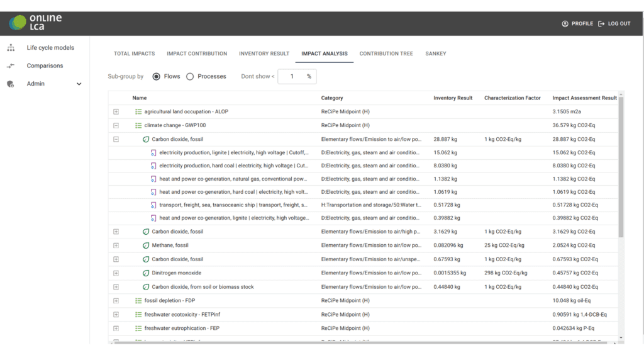Expand the agricultural land occupation row
The image size is (644, 355).
pos(116,111)
